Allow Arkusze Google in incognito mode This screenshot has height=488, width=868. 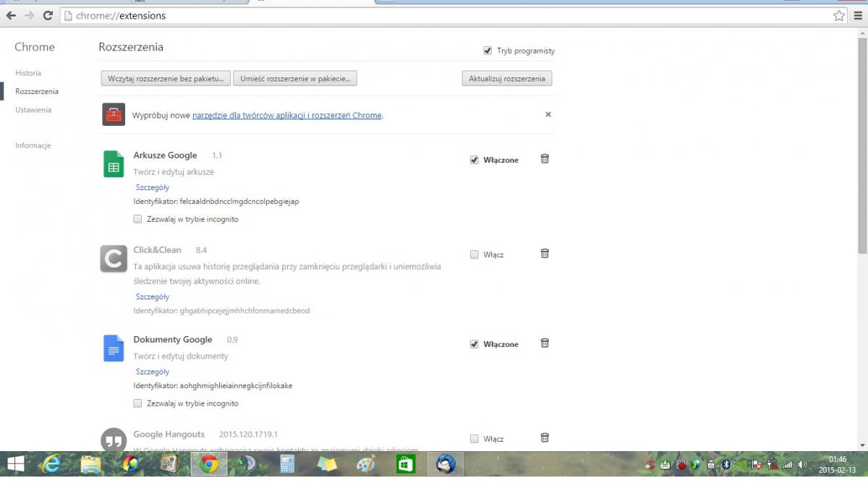137,219
